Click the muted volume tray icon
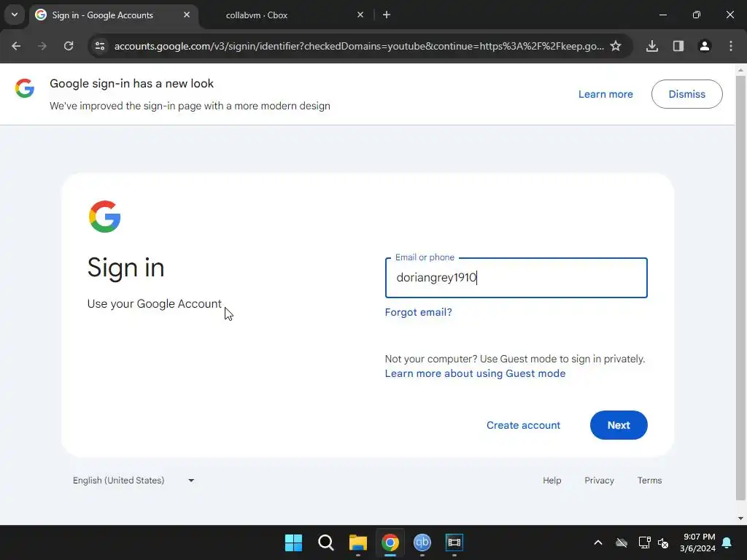Screen dimensions: 747x560 coord(663,542)
